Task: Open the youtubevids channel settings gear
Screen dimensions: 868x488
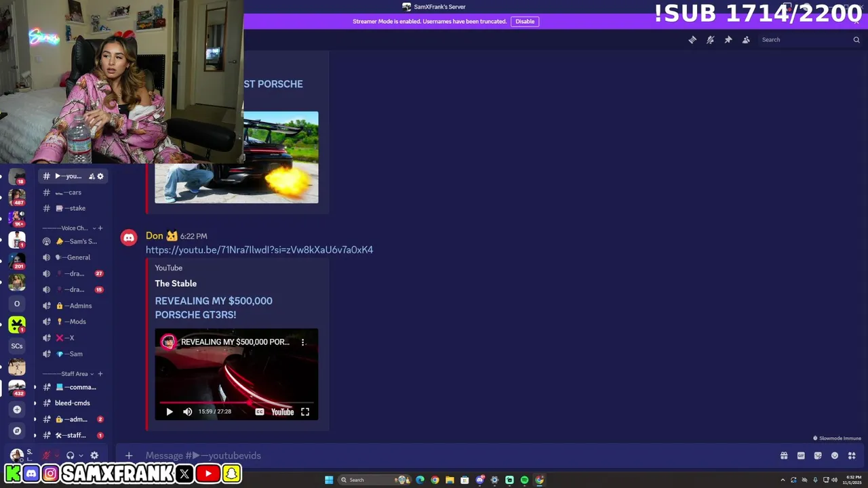Action: pos(100,176)
